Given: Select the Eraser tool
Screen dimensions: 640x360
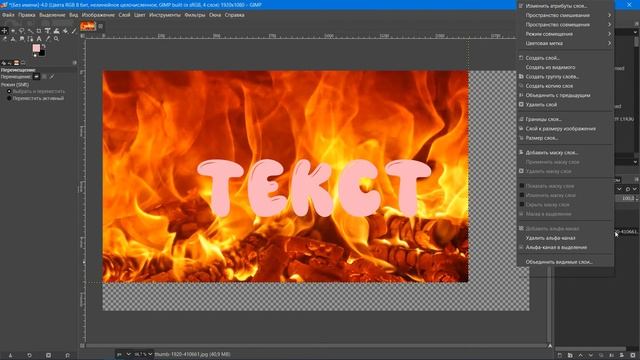Looking at the screenshot, I should [x=4, y=39].
